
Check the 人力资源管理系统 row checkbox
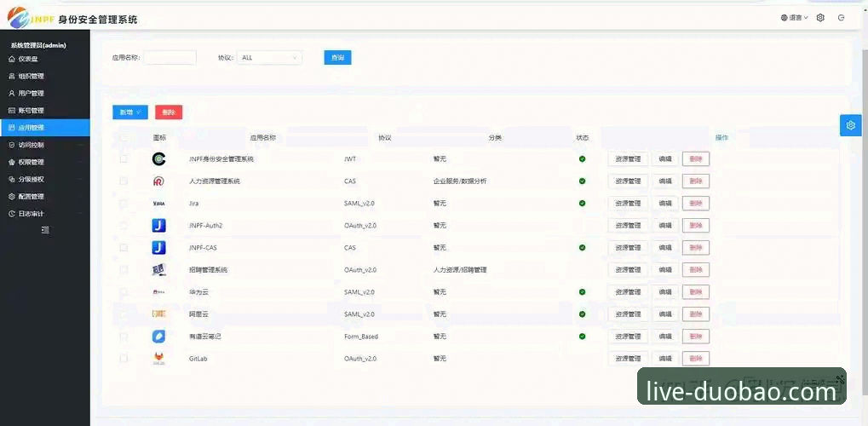tap(124, 181)
